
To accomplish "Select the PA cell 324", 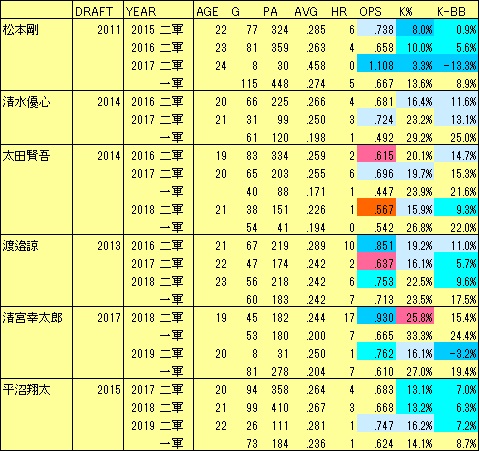I will (280, 30).
